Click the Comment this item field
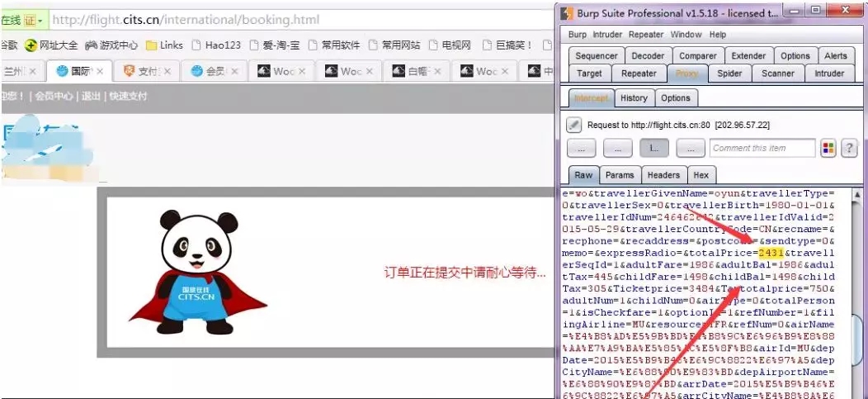The image size is (868, 399). (762, 148)
